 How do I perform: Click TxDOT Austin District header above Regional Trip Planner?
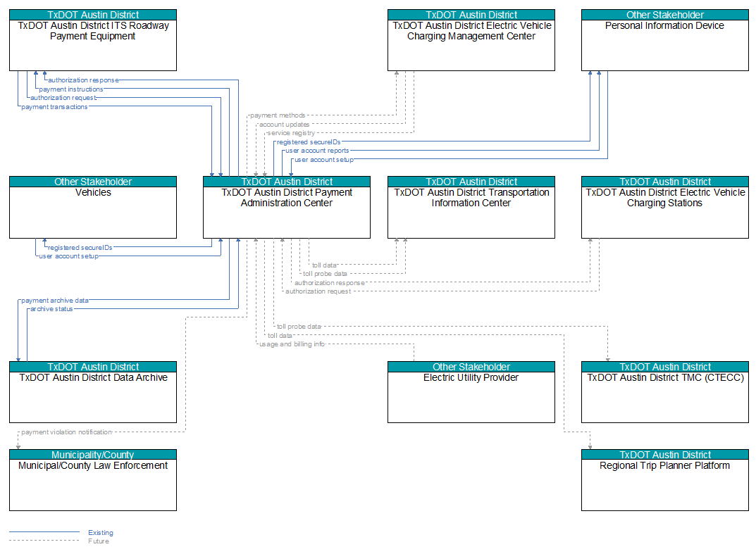click(665, 455)
